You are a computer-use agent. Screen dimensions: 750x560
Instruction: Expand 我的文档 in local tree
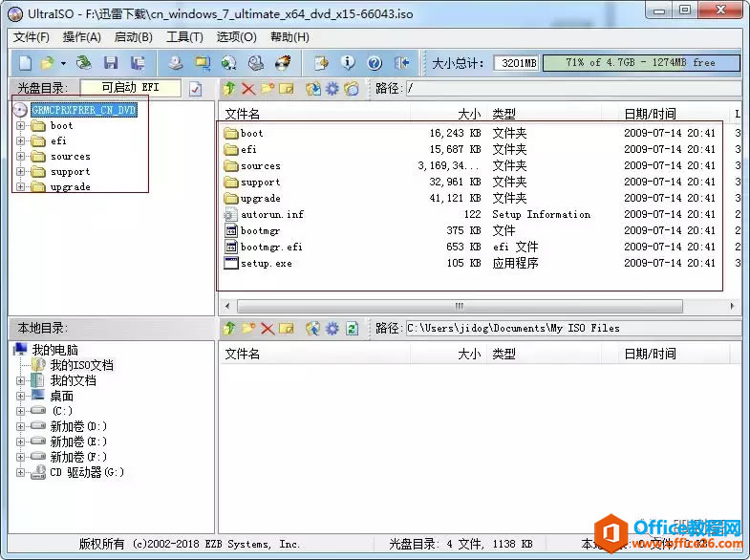(21, 380)
